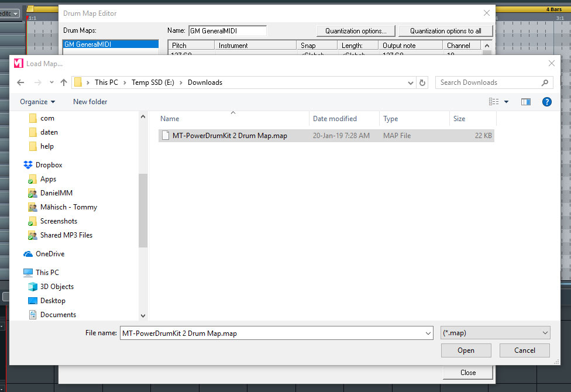Open more view options dropdown arrow
The image size is (571, 392).
506,102
